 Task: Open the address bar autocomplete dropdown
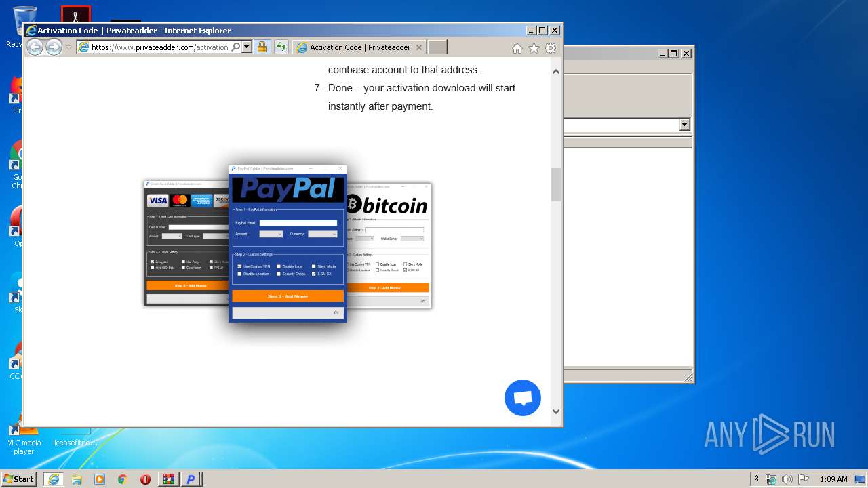click(247, 47)
